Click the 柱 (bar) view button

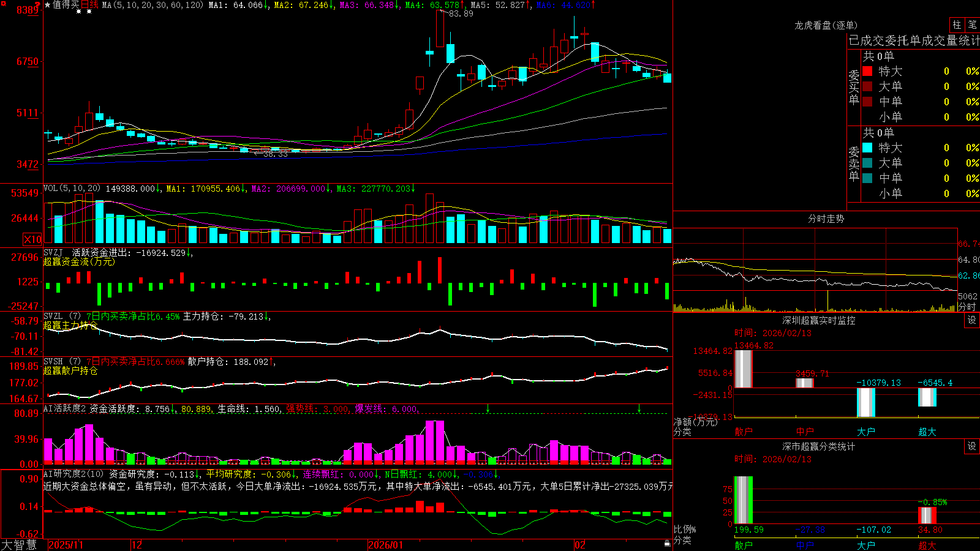tap(957, 24)
